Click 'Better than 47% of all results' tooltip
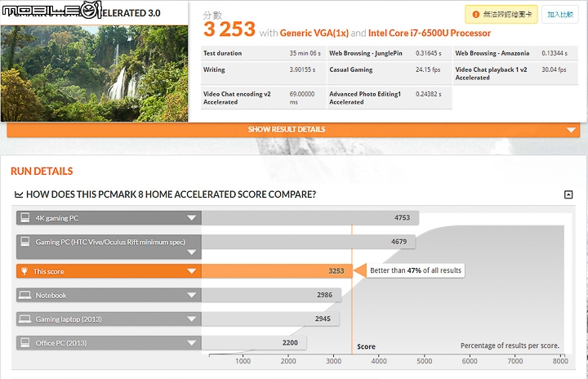Image resolution: width=588 pixels, height=379 pixels. click(416, 270)
